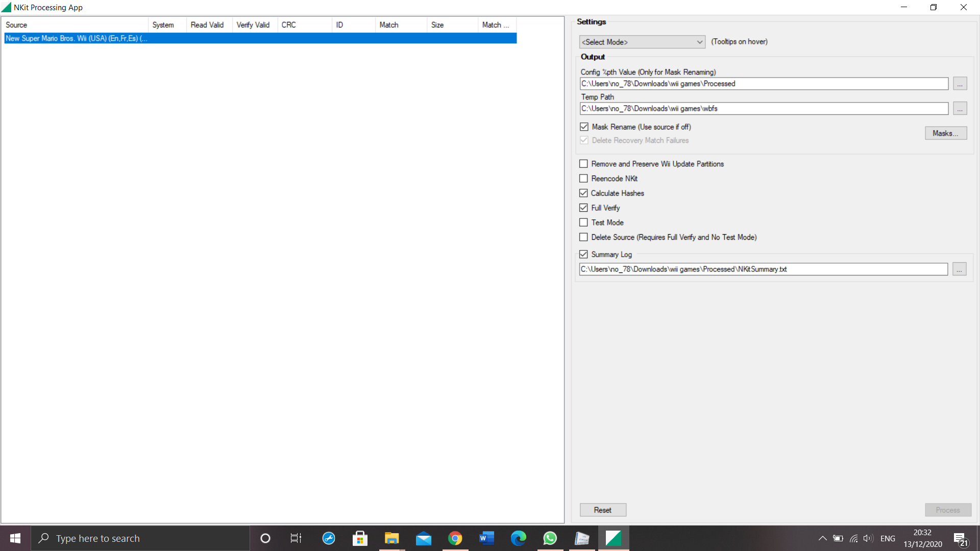Screen dimensions: 980x551
Task: Open Cortana from taskbar
Action: pos(265,538)
